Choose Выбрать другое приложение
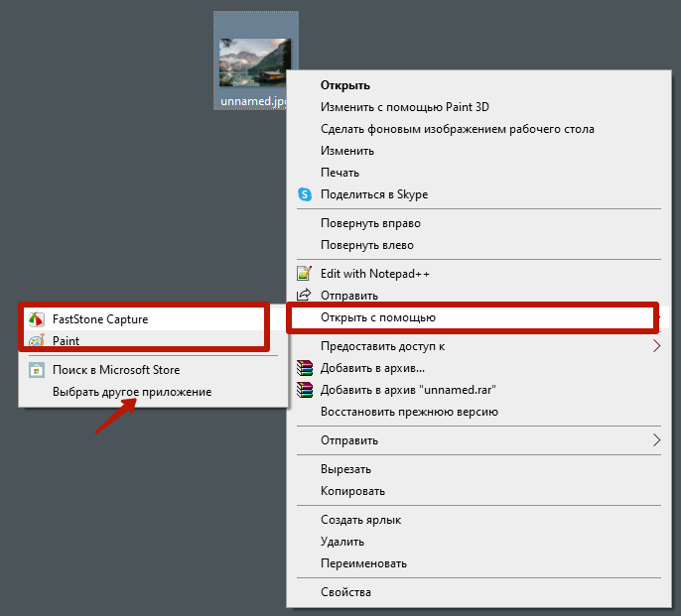 click(x=131, y=392)
